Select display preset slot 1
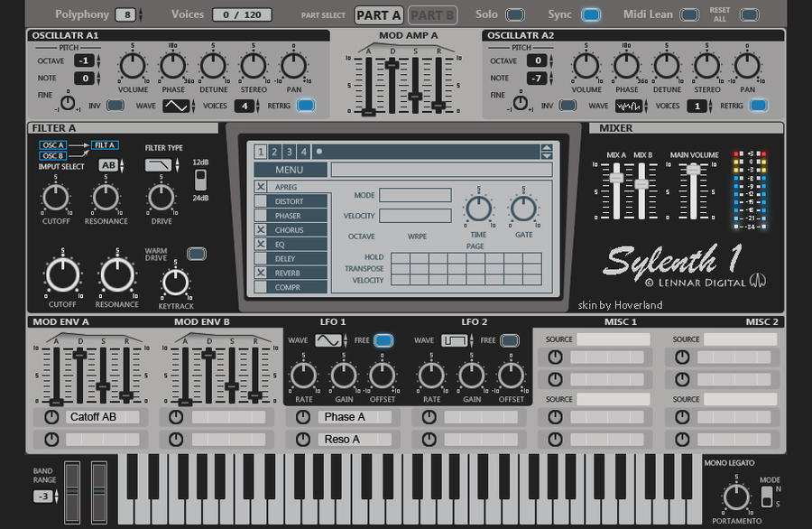Viewport: 812px width, 529px height. (261, 152)
